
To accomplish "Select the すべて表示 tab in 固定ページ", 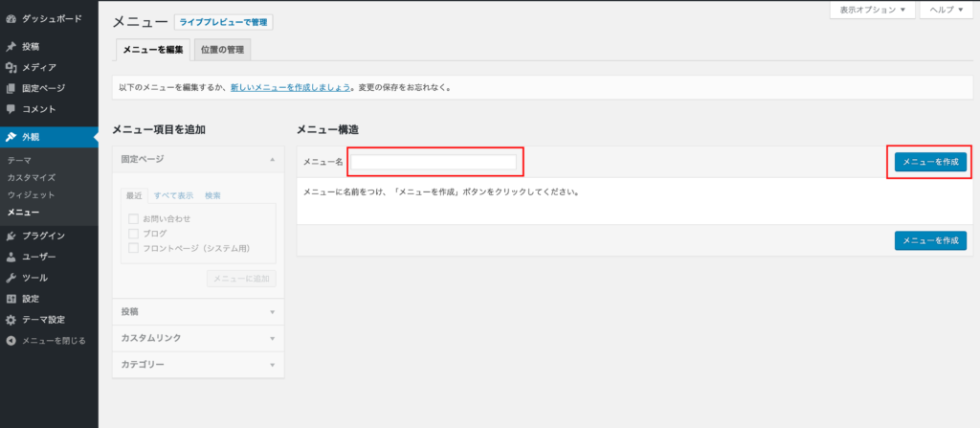I will pyautogui.click(x=173, y=195).
